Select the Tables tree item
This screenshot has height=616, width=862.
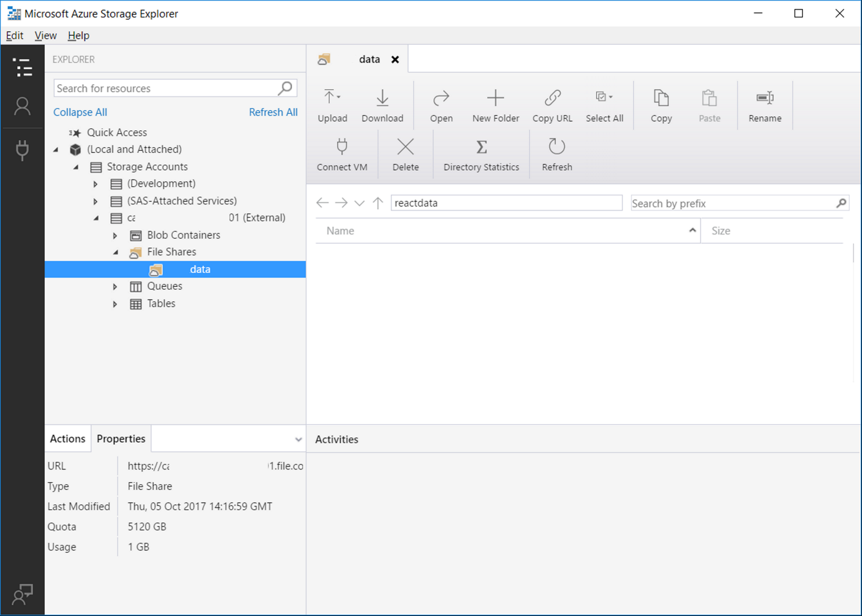(x=161, y=304)
